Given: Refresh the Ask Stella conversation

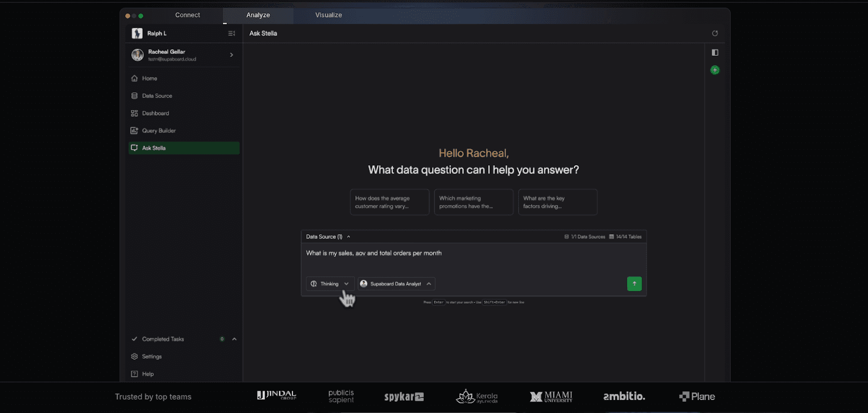Looking at the screenshot, I should pos(715,34).
